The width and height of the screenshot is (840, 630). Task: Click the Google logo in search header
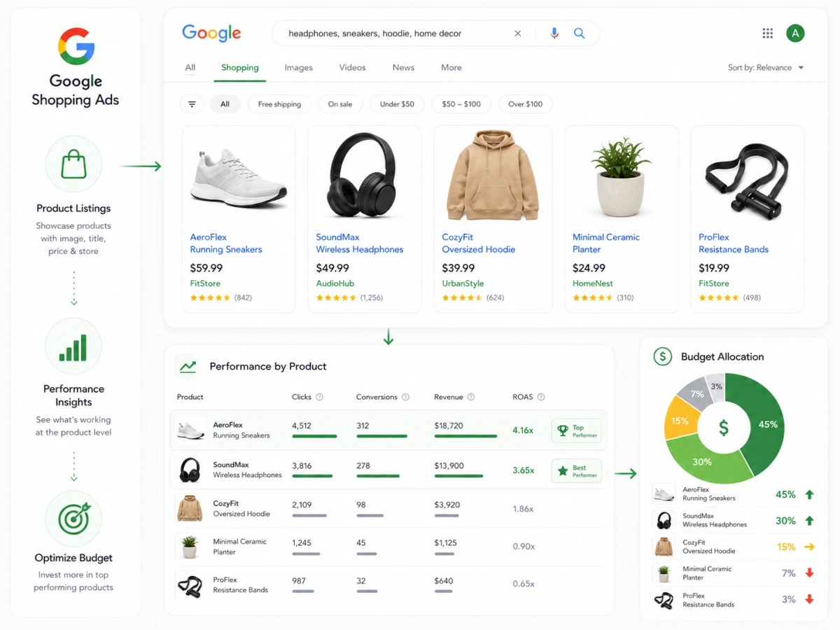pos(211,33)
